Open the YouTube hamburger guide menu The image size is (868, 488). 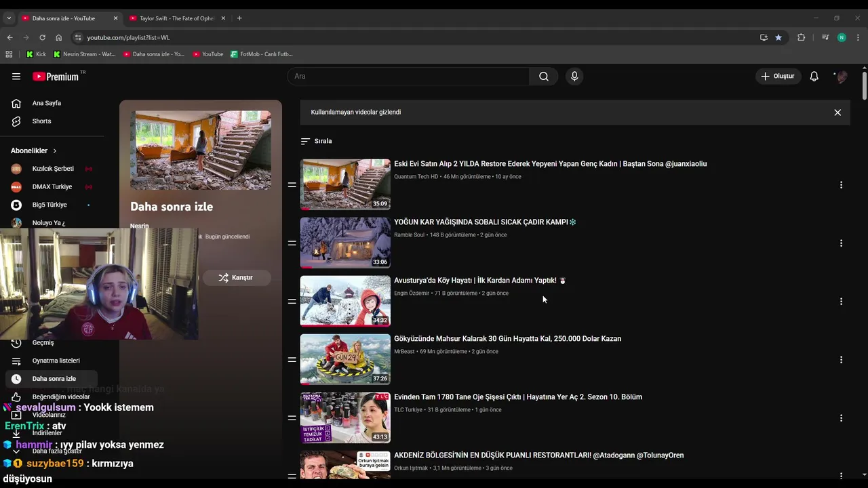(16, 77)
